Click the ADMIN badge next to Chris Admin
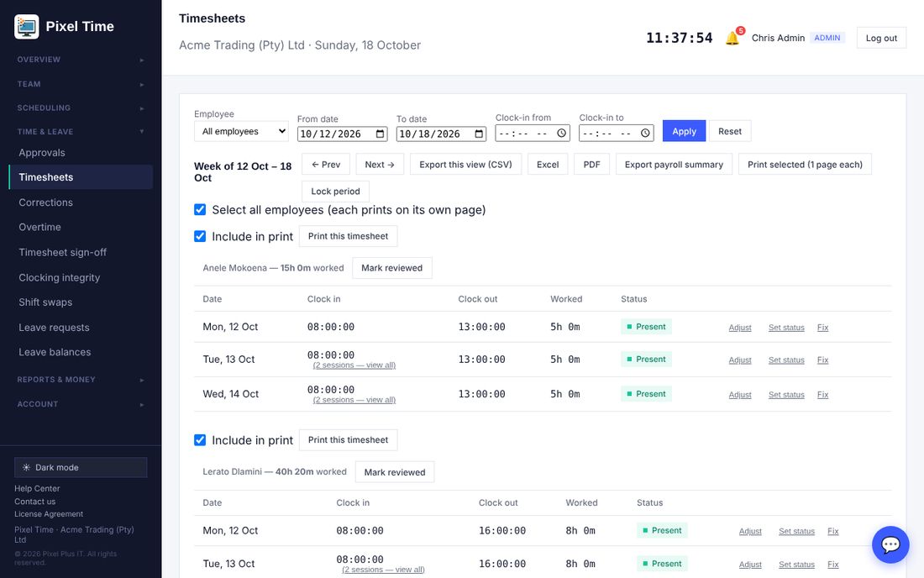Screen dimensions: 924x578 (x=827, y=38)
